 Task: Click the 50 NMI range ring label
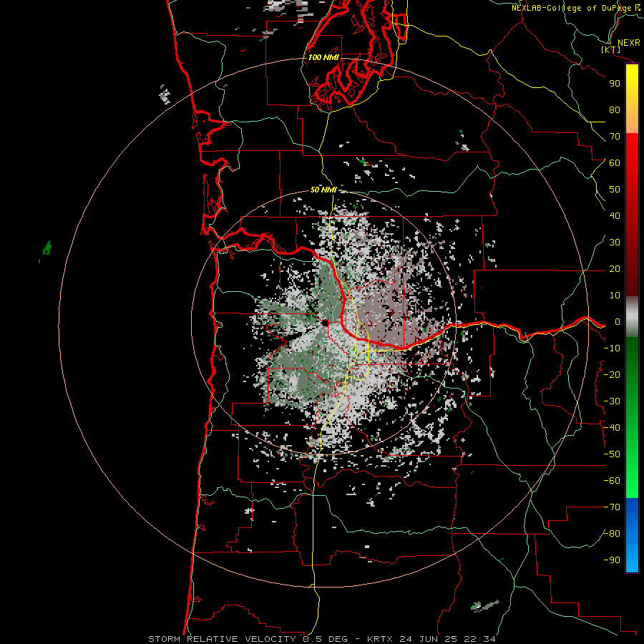point(323,190)
